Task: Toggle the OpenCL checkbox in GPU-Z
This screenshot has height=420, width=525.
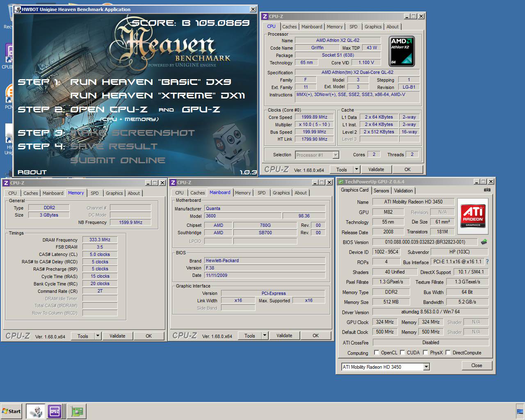Action: pyautogui.click(x=377, y=352)
